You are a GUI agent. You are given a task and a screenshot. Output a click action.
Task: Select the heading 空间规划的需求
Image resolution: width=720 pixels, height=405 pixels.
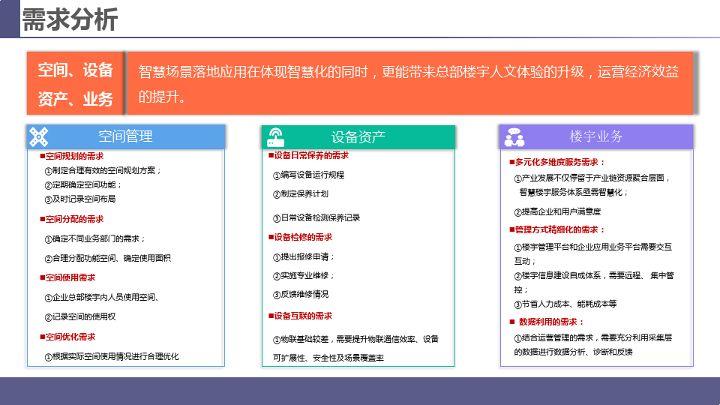pyautogui.click(x=72, y=156)
